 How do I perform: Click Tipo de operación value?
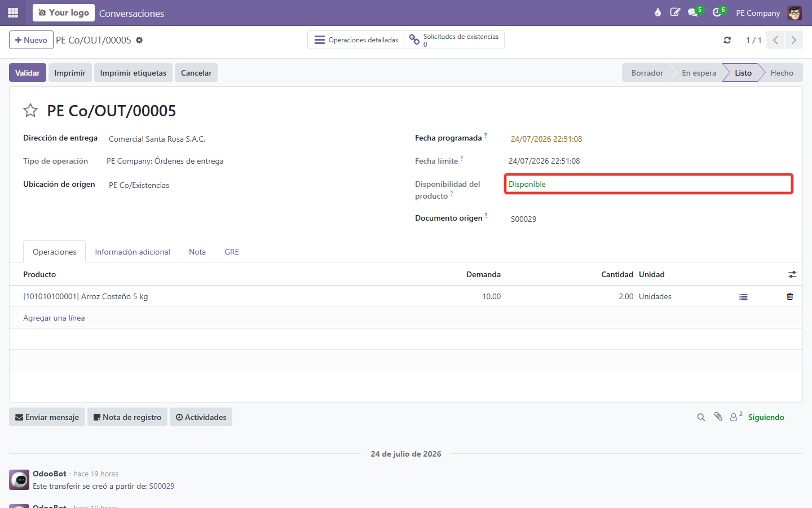[165, 161]
